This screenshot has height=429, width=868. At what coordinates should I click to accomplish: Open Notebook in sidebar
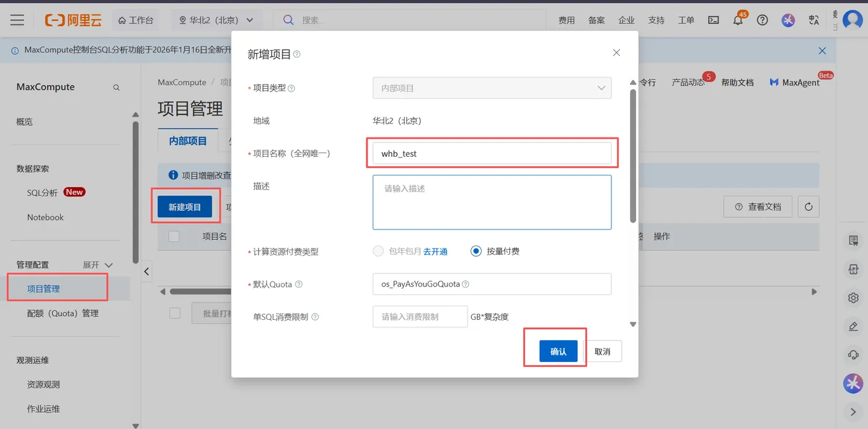45,217
